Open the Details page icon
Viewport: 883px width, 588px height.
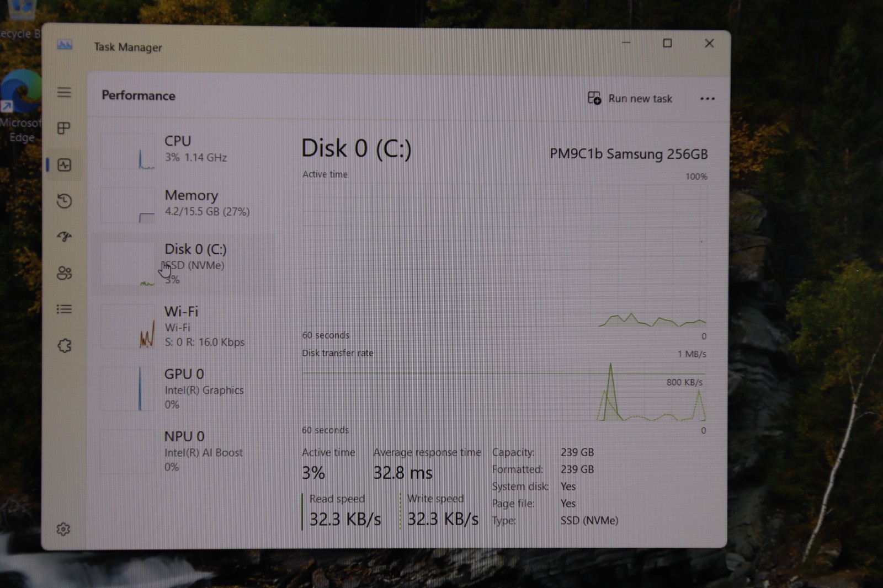(64, 309)
